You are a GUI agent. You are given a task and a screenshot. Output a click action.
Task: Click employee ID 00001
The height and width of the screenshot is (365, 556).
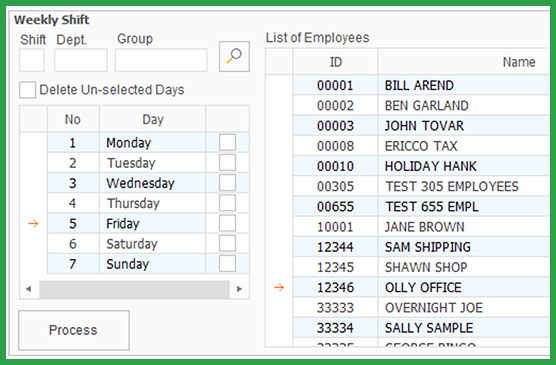click(x=335, y=85)
